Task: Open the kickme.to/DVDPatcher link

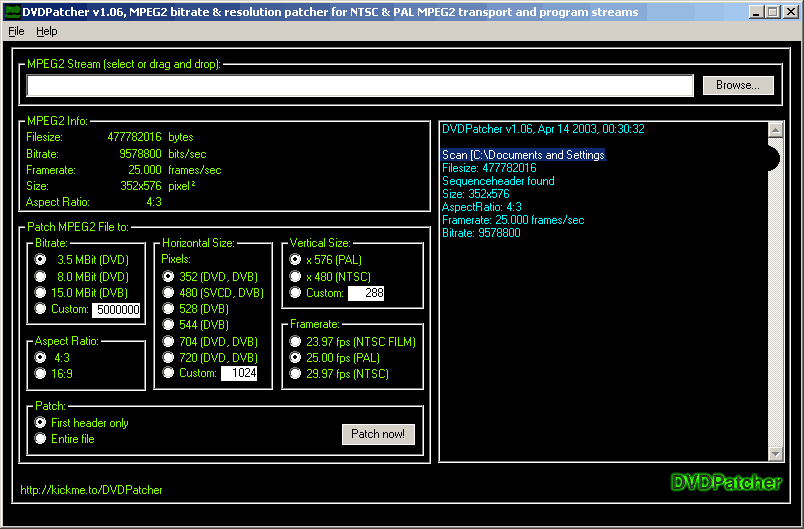Action: pyautogui.click(x=91, y=490)
